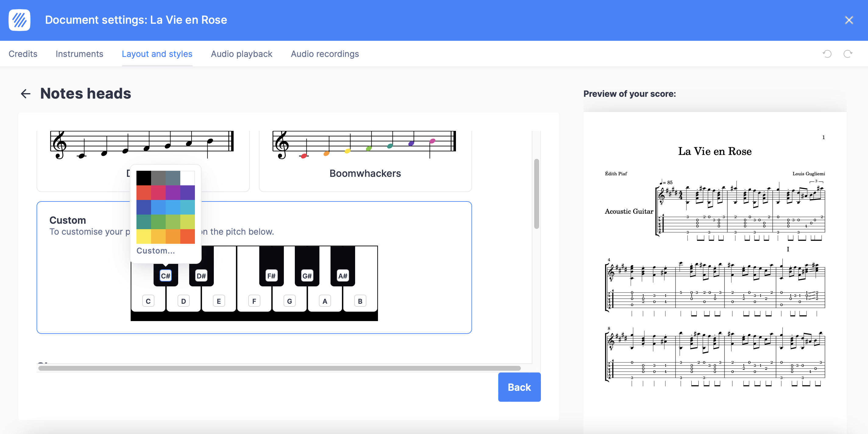This screenshot has width=868, height=434.
Task: Click the undo icon
Action: [x=827, y=54]
